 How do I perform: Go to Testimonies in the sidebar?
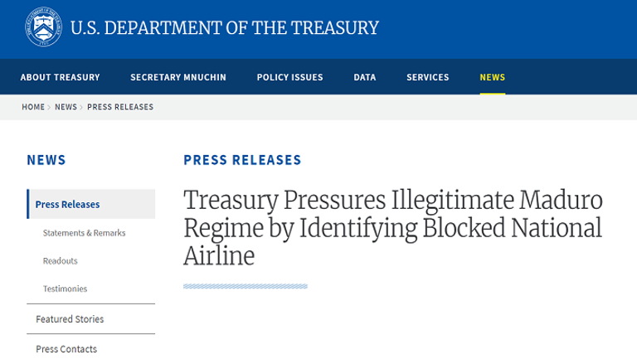pyautogui.click(x=65, y=289)
